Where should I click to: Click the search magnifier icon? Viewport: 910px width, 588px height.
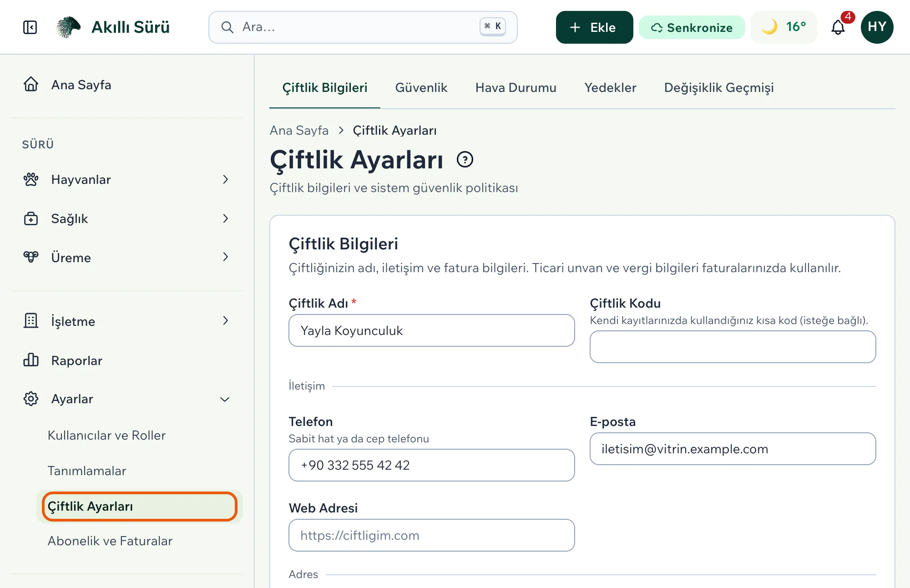point(227,27)
